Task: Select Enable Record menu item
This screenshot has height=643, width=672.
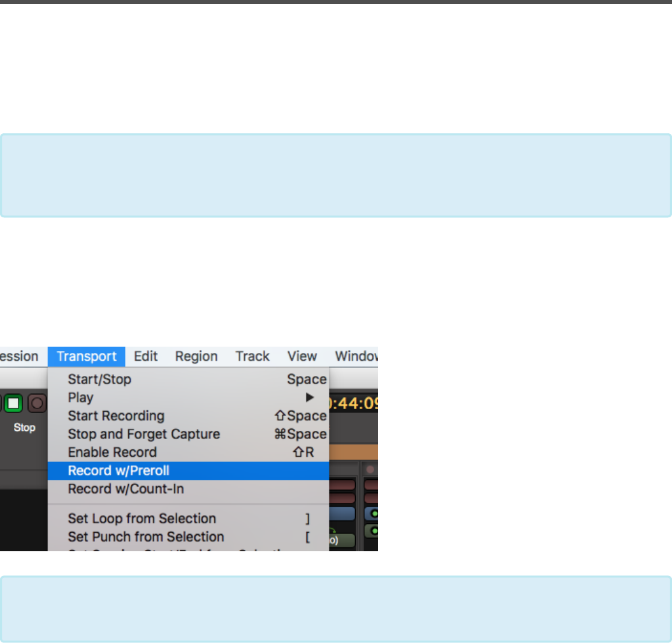Action: (189, 452)
